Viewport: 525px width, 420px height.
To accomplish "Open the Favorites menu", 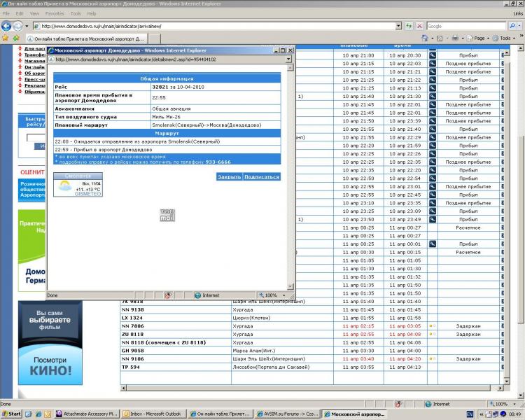I will [x=54, y=13].
